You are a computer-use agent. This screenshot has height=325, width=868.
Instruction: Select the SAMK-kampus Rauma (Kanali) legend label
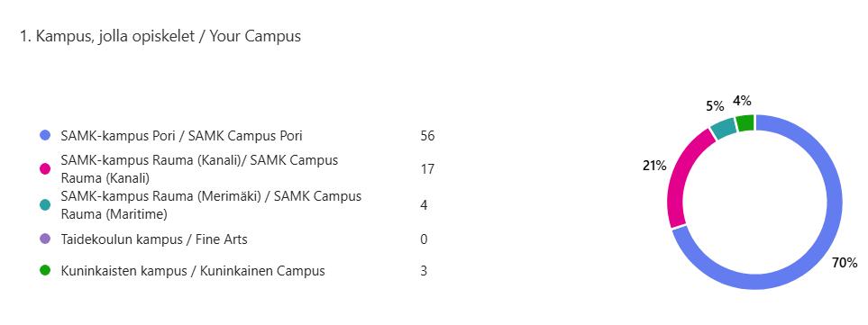[199, 169]
